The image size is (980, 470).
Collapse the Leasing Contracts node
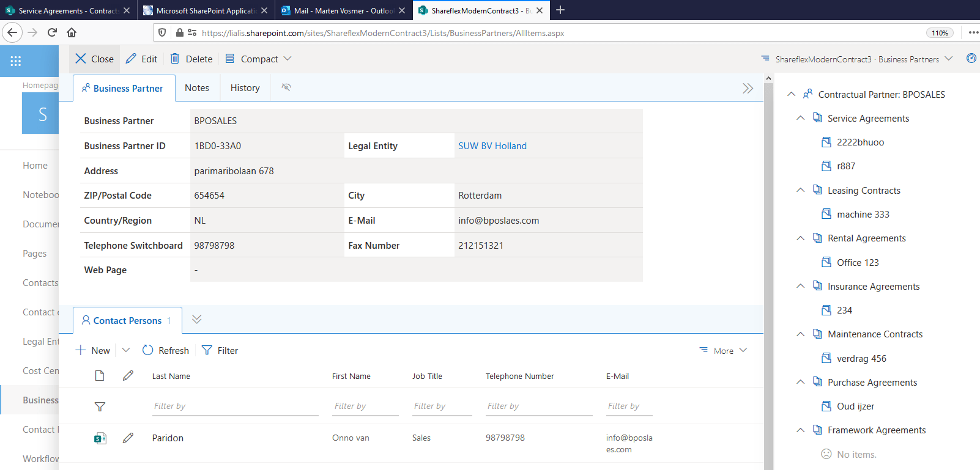(x=800, y=190)
